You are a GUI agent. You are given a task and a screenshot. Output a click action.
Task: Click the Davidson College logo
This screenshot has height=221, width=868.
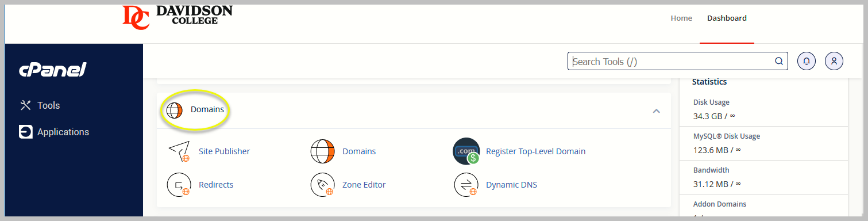[x=178, y=17]
